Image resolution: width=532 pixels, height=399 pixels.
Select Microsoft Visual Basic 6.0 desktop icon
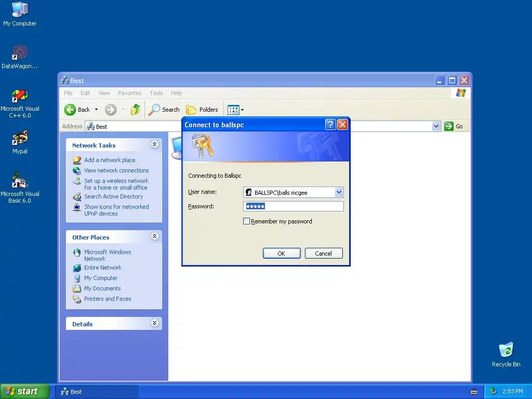pos(20,188)
